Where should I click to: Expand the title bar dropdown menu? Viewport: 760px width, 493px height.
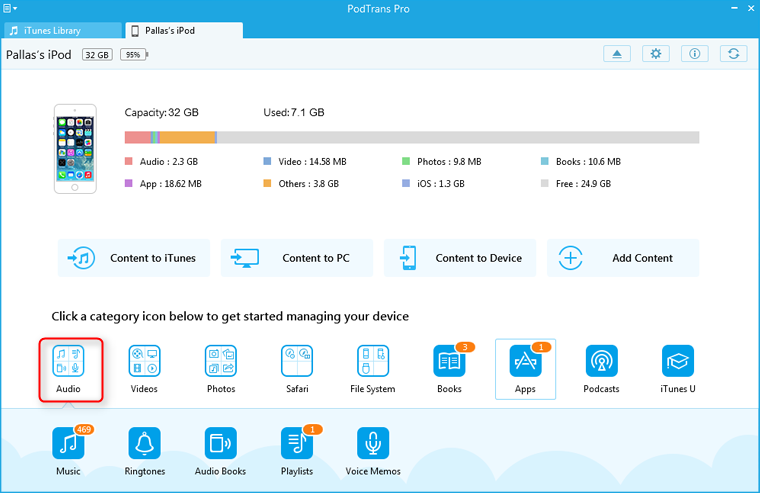[x=10, y=9]
